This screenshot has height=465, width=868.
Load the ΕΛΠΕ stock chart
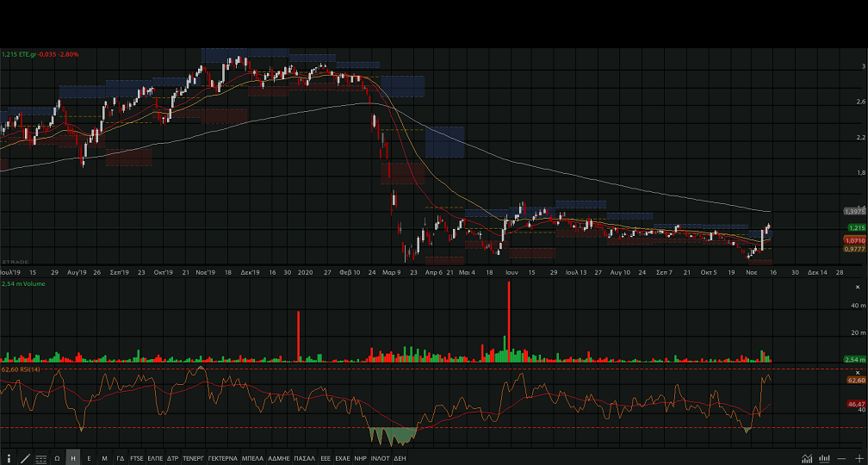155,458
